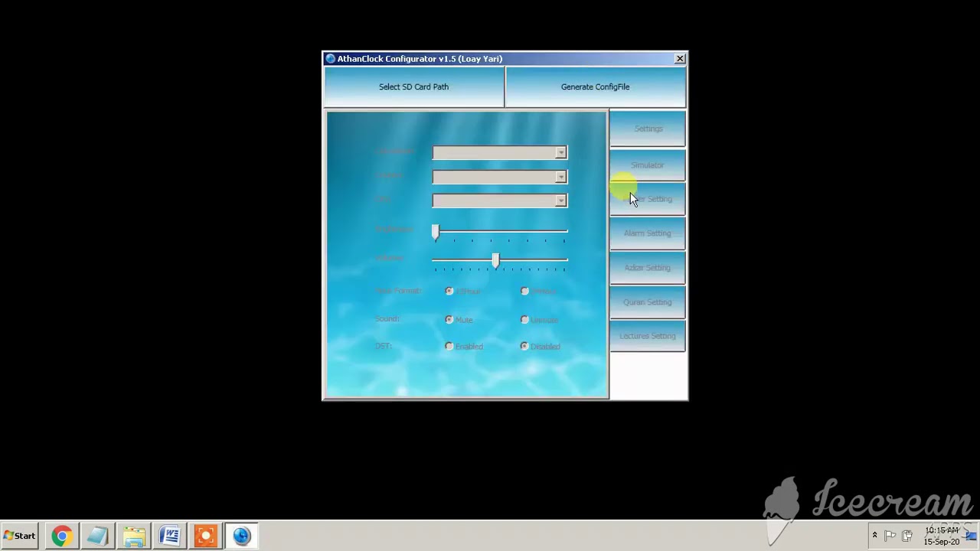Open the orange Icecream recorder taskbar icon
The height and width of the screenshot is (551, 980).
205,536
